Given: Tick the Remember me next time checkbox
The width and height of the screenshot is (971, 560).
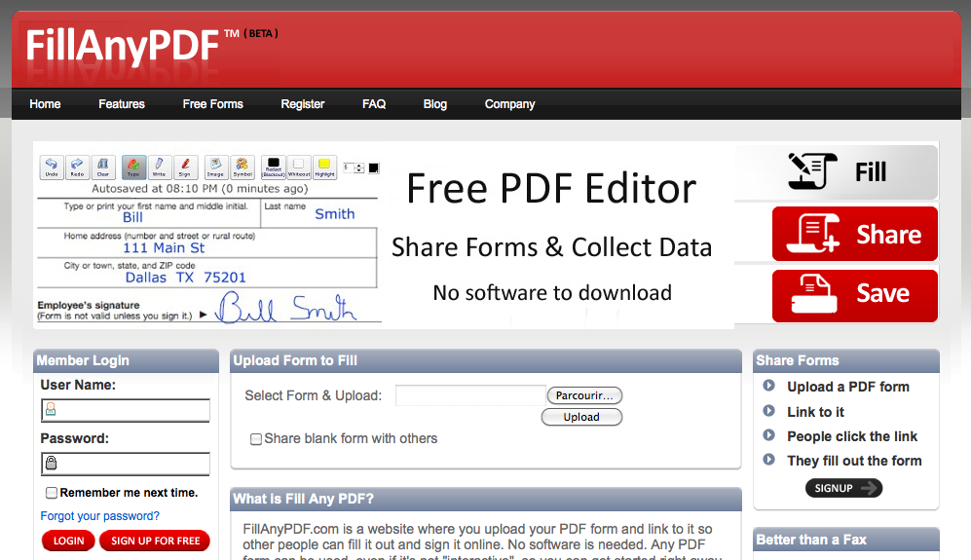Looking at the screenshot, I should point(52,493).
